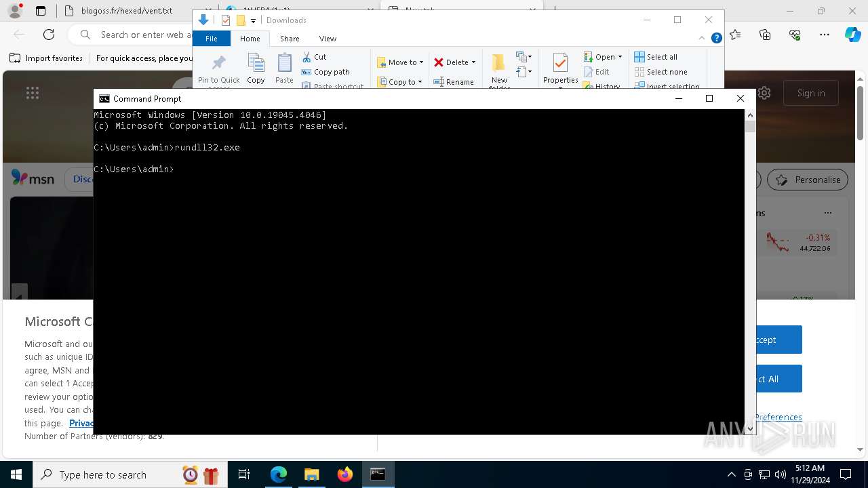Click Pin to Quick access in File Explorer

pos(218,70)
